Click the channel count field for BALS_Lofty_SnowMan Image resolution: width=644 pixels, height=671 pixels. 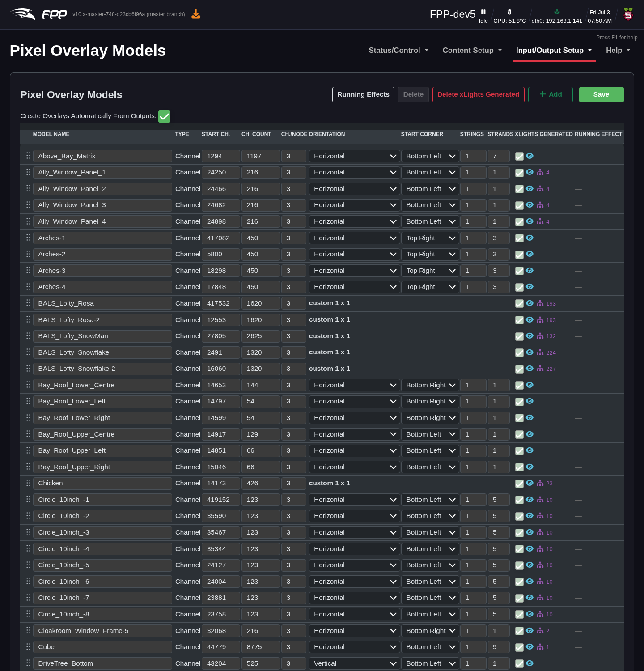(x=260, y=336)
